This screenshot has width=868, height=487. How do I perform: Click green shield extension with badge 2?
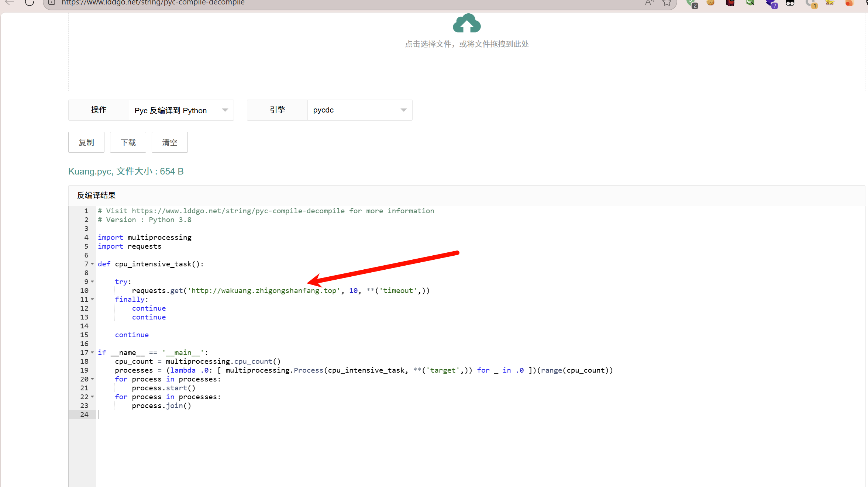click(x=691, y=3)
